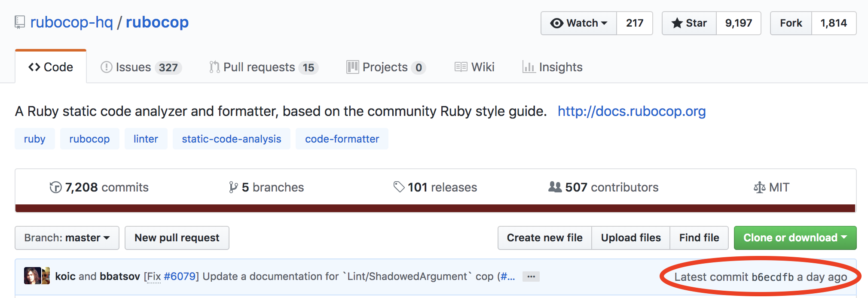The image size is (868, 298).
Task: View the 5 branches list
Action: (266, 187)
